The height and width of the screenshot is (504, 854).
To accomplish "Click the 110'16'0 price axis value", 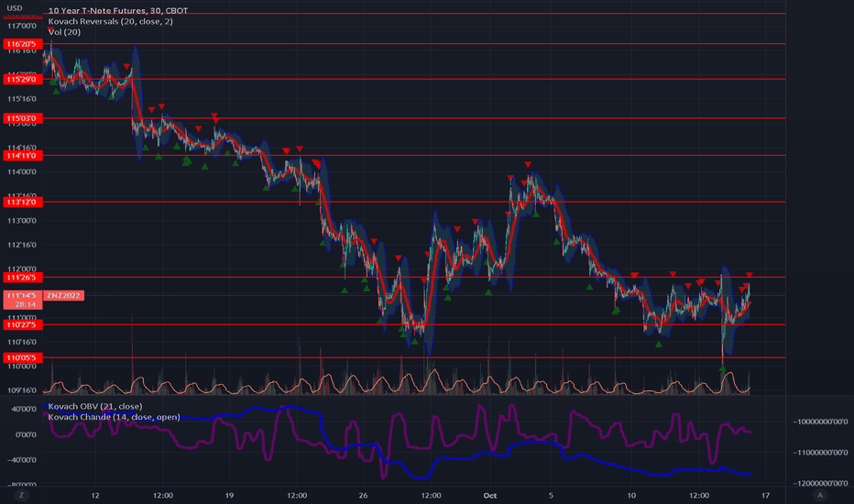I will point(22,342).
